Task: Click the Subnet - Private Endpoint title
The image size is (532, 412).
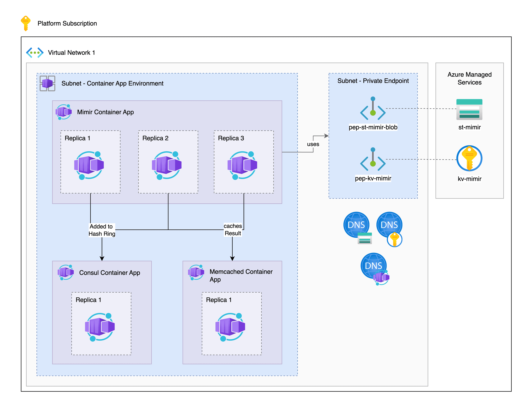Action: pyautogui.click(x=373, y=81)
